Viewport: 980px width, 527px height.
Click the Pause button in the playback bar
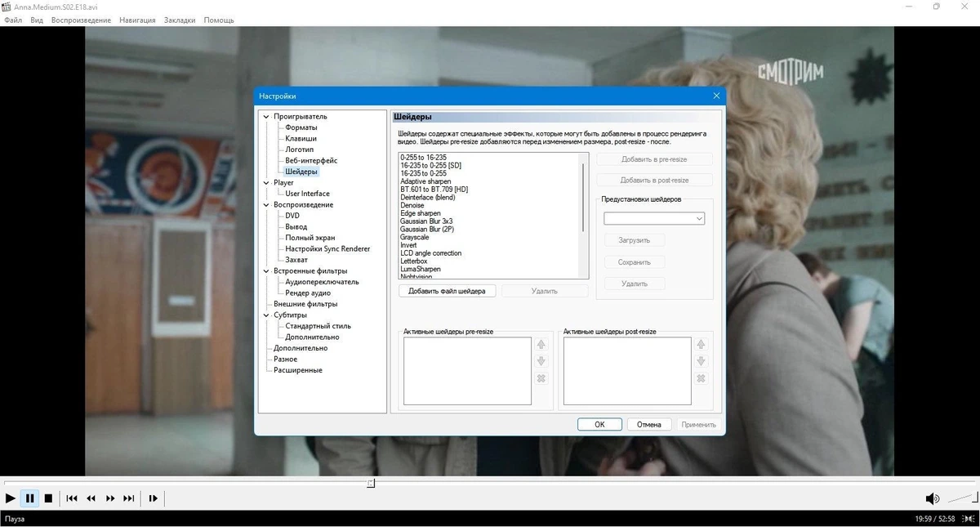pos(29,498)
